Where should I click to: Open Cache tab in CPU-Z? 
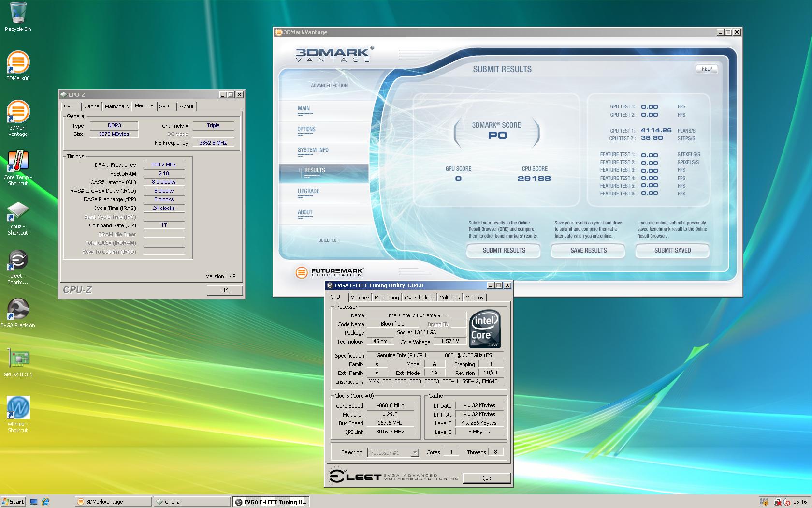(91, 106)
